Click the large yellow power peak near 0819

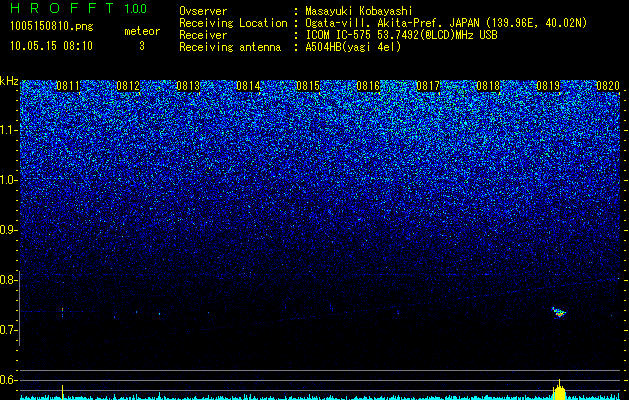point(559,391)
